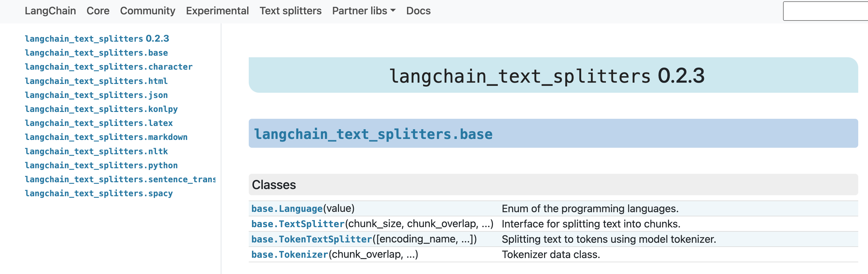Click the Classes section header

(553, 185)
